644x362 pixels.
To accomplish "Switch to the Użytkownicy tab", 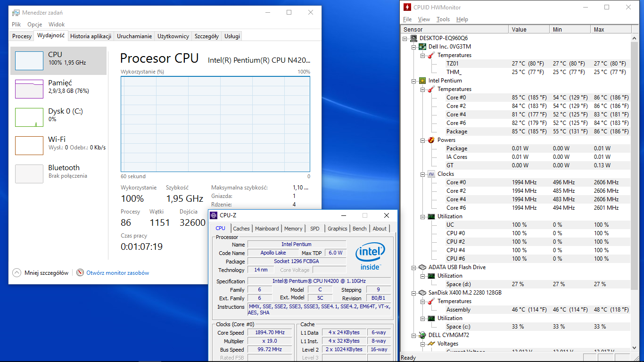I will point(173,36).
